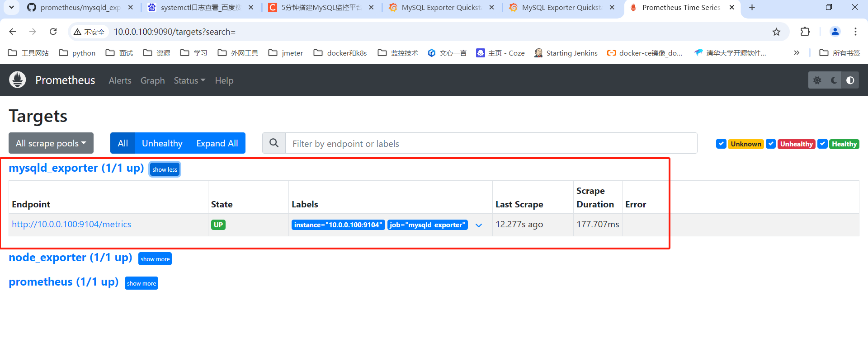Open the Status dropdown menu

point(189,80)
